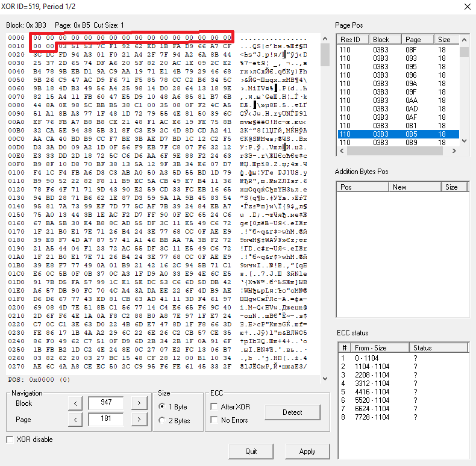Image resolution: width=476 pixels, height=466 pixels.
Task: Click the Quit button
Action: (251, 452)
